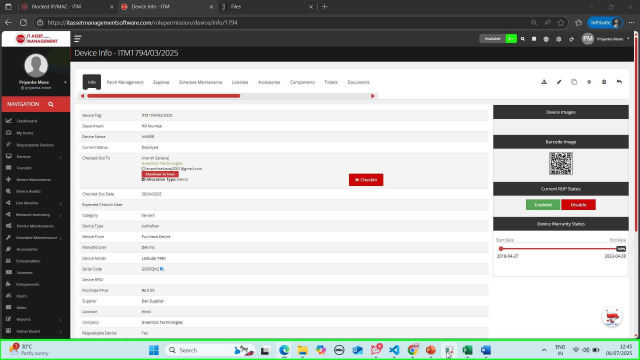Click the trash delete device icon
Screen dimensions: 640x360
(604, 82)
